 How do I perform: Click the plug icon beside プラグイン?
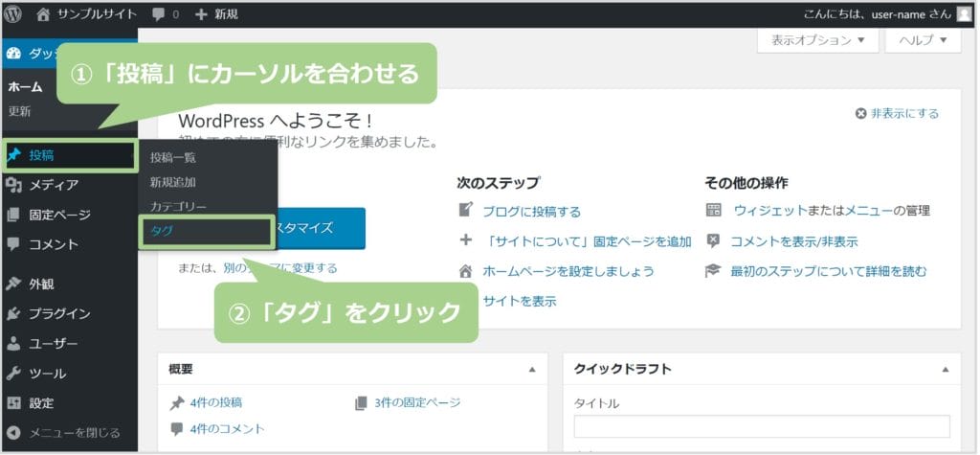click(13, 313)
